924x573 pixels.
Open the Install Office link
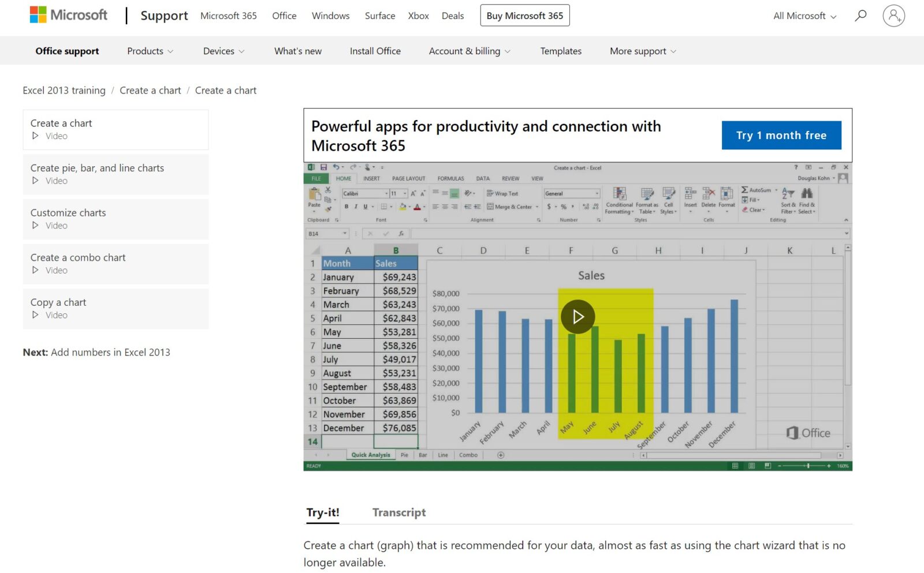[375, 51]
